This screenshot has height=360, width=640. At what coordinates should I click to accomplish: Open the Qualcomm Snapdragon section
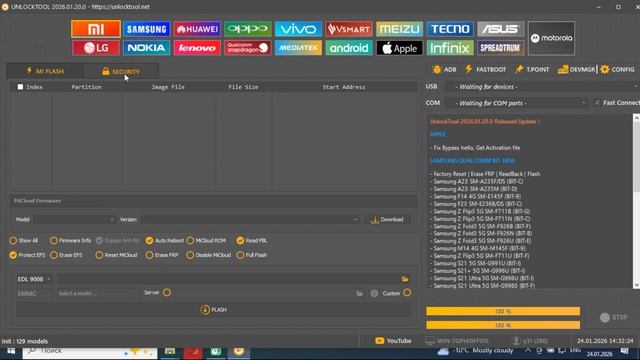pos(248,48)
